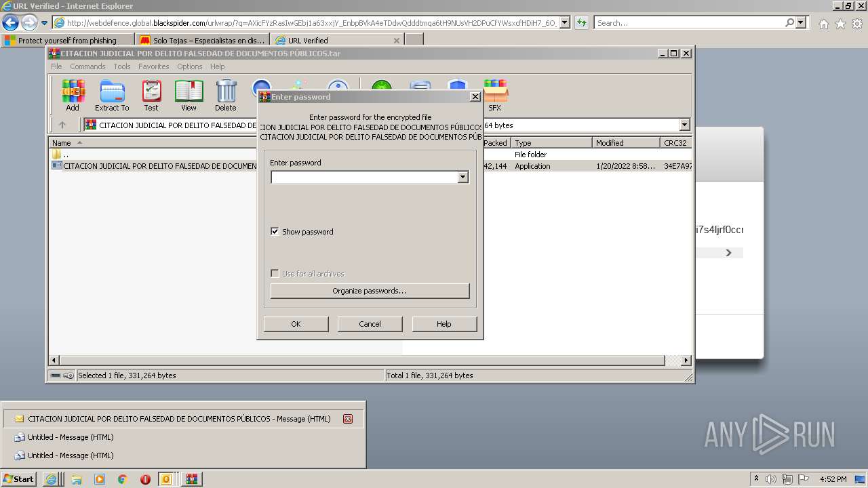Open IE Home page icon

pos(824,24)
